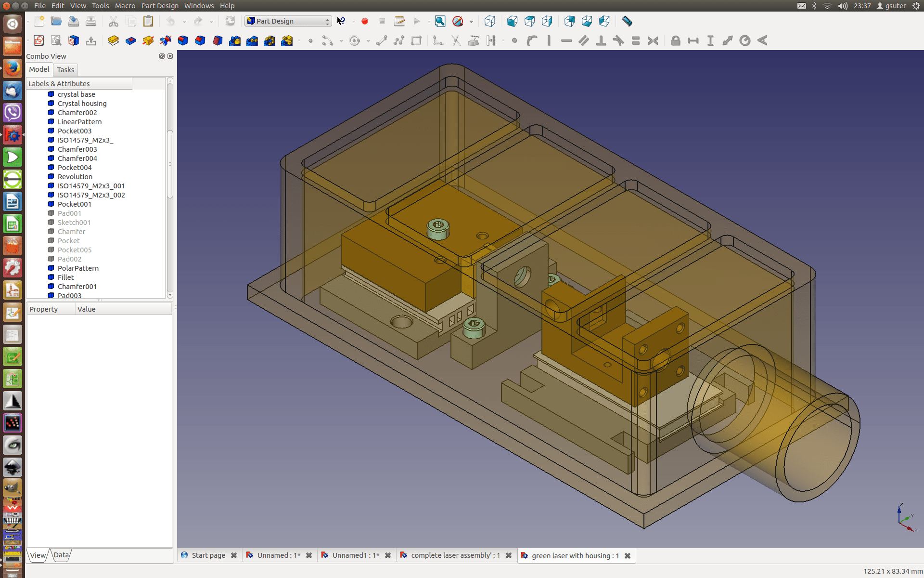The height and width of the screenshot is (578, 924).
Task: Select the Fillet tool icon
Action: pos(183,41)
